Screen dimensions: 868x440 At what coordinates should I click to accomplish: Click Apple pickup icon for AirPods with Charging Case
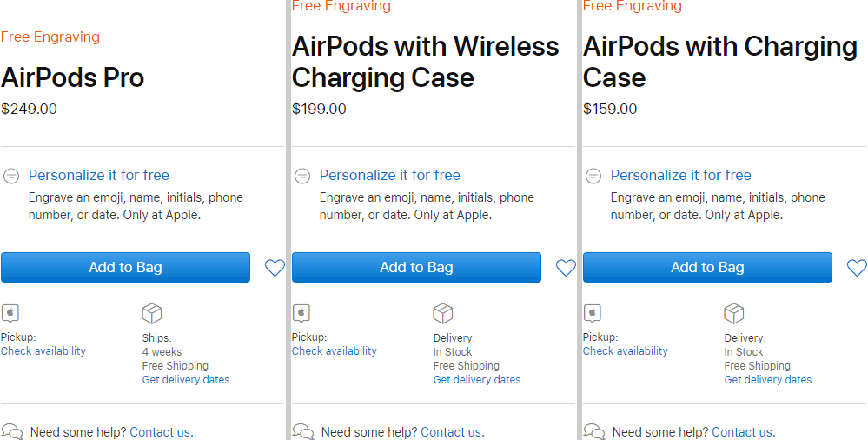click(593, 313)
